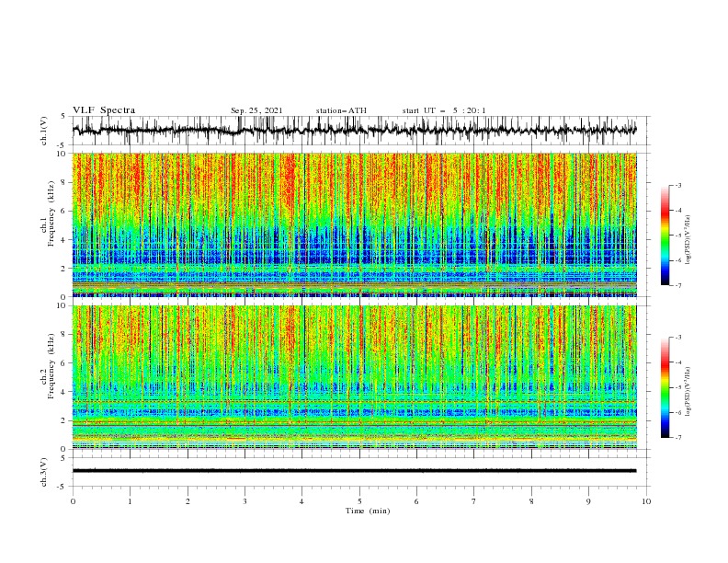Click the ch.1 waveform panel

pos(360,131)
